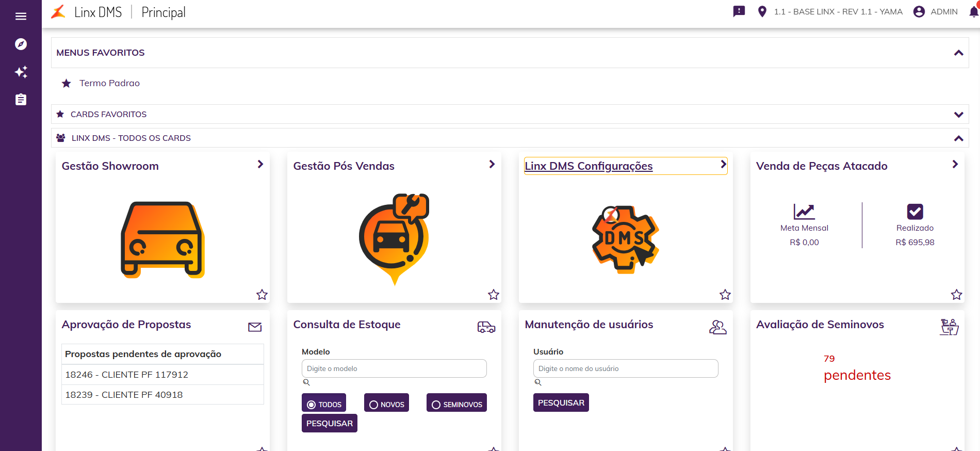Viewport: 980px width, 451px height.
Task: Click the envelope icon on Aprovação de Propostas
Action: (255, 327)
